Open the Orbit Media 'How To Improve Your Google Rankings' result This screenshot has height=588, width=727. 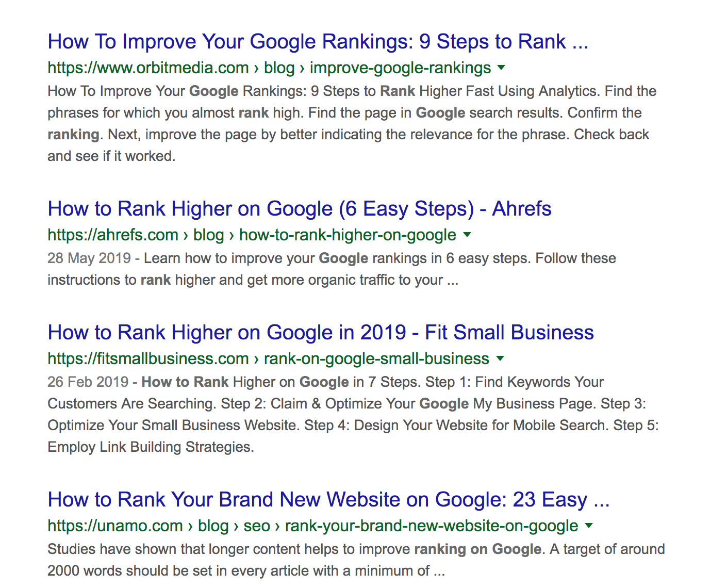pyautogui.click(x=318, y=42)
